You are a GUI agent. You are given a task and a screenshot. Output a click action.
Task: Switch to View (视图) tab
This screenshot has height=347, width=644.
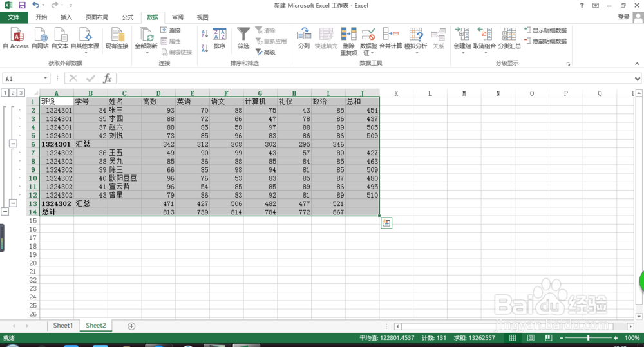(x=202, y=17)
